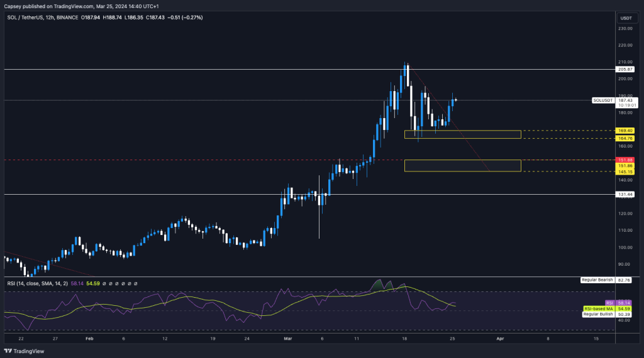Click the purple RSI scale label
Image resolution: width=644 pixels, height=358 pixels.
click(609, 303)
